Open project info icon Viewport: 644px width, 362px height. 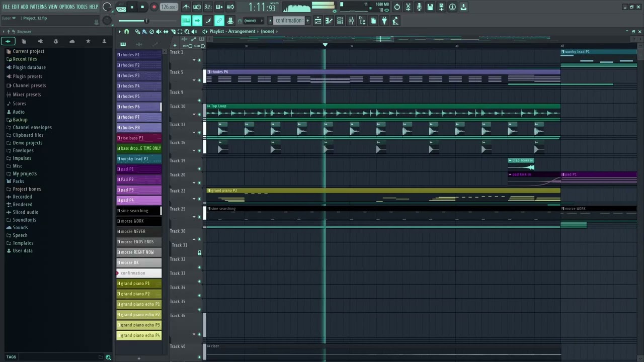[452, 7]
